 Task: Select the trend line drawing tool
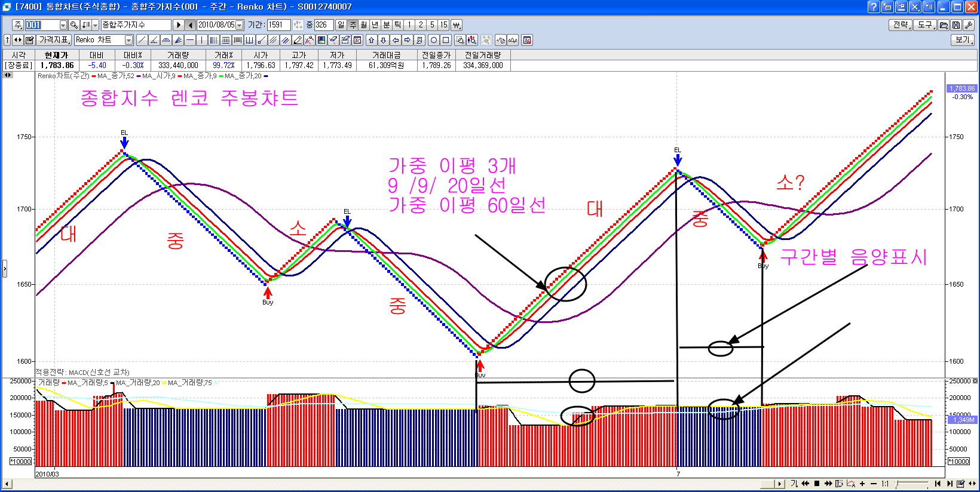142,40
